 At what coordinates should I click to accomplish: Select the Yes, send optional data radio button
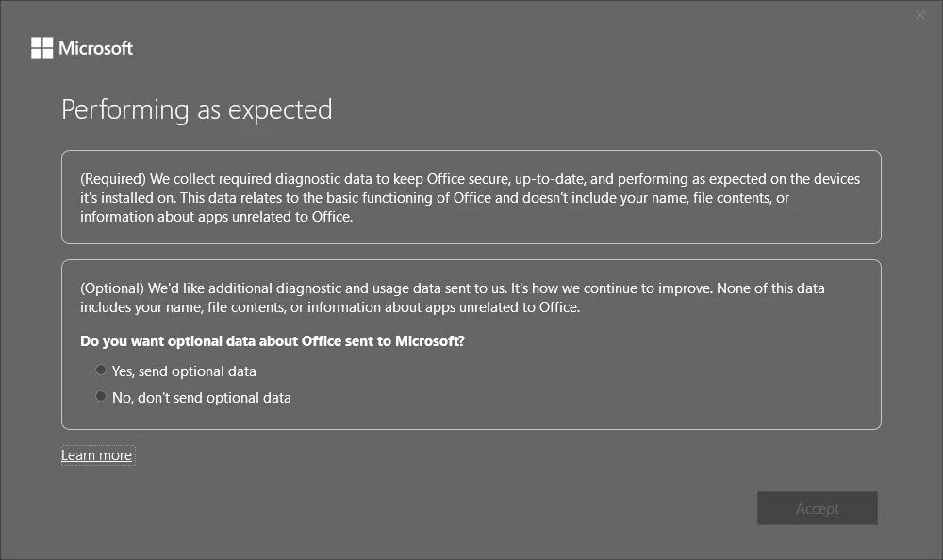101,371
